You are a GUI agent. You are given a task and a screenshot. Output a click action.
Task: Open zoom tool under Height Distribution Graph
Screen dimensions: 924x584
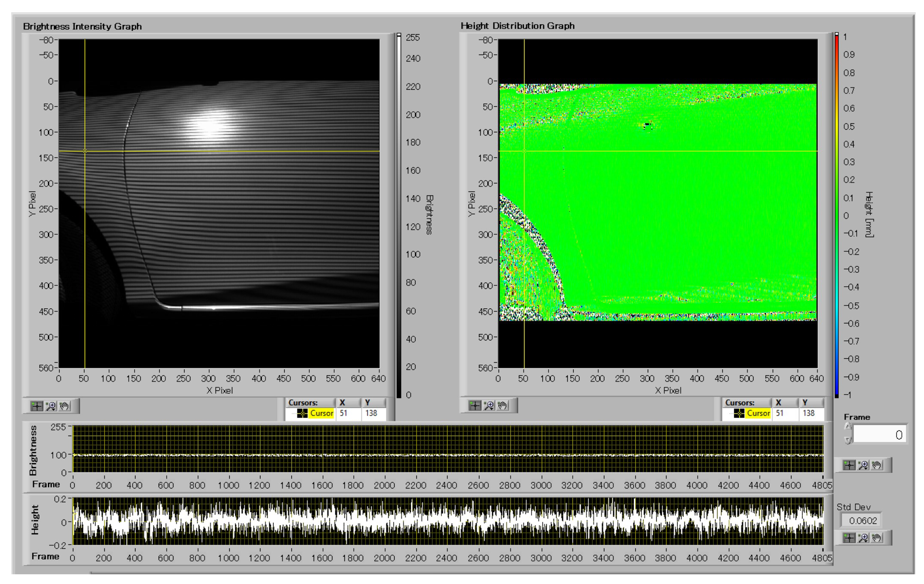tap(489, 405)
